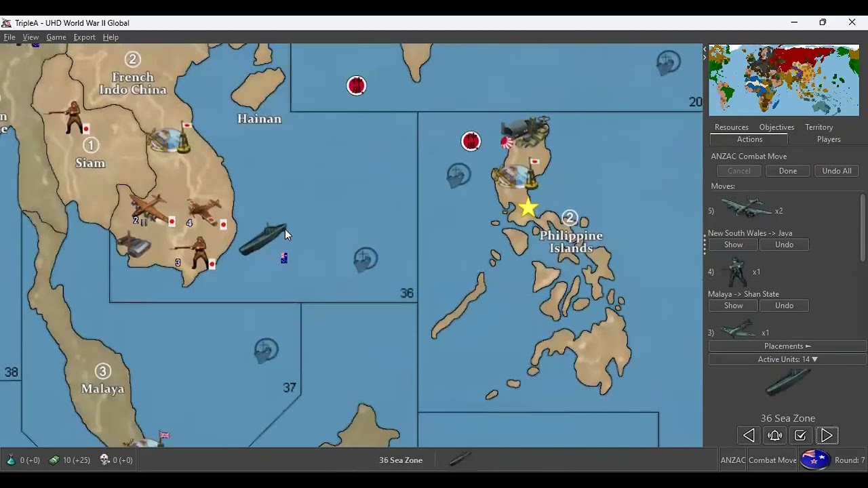Select the Japanese tank in southern Indo China

(x=134, y=244)
